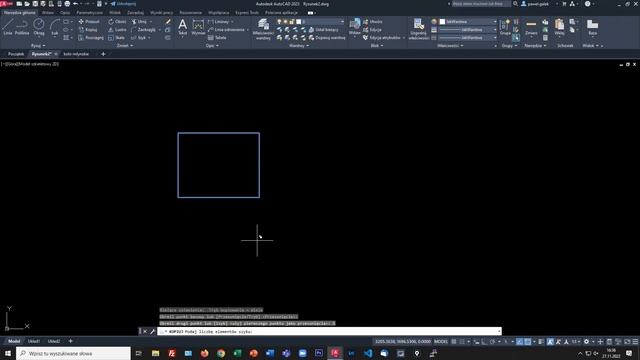Toggle 2D object snap in status bar
This screenshot has height=360, width=640.
(x=528, y=342)
